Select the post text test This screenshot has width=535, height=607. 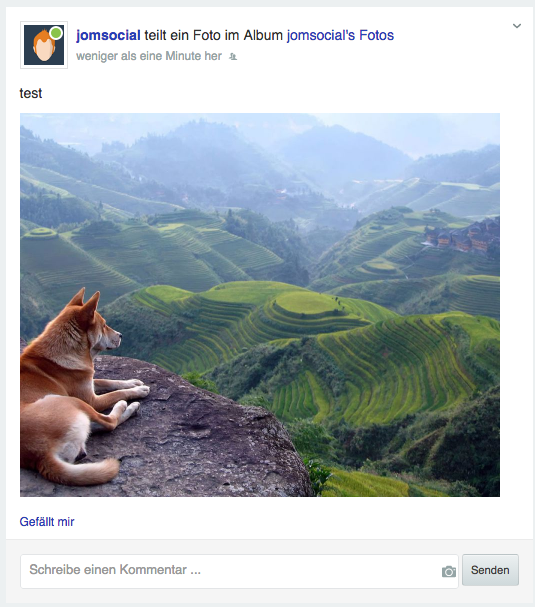coord(31,93)
